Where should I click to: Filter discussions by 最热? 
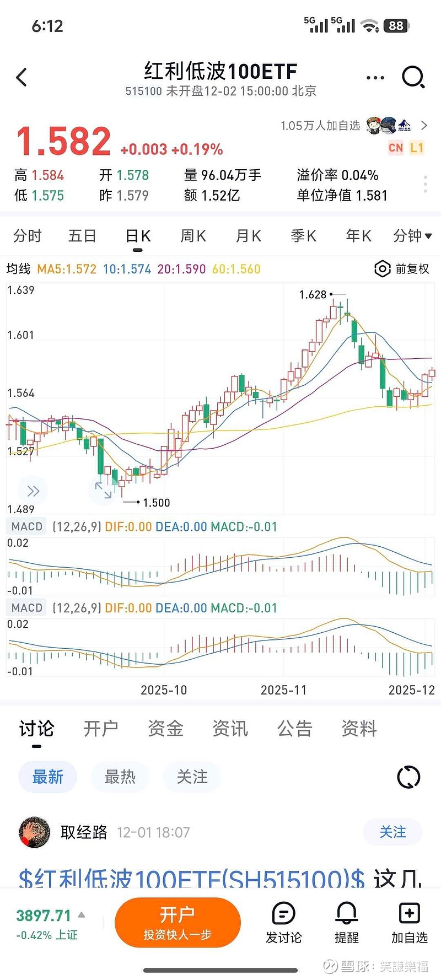(x=120, y=777)
